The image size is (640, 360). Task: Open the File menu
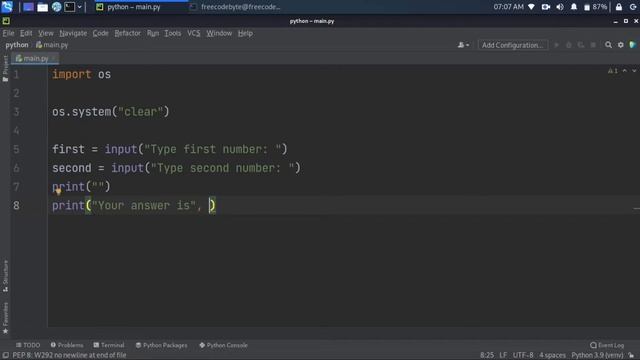click(x=8, y=33)
